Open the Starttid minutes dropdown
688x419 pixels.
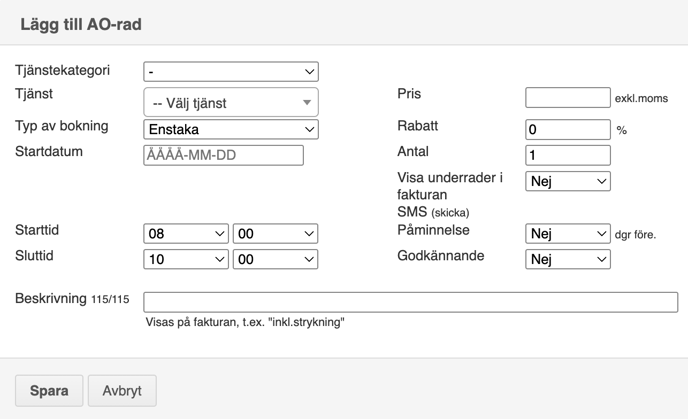(x=275, y=233)
